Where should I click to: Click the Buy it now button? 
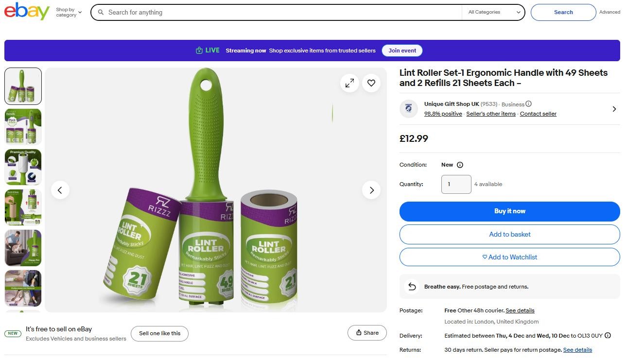pos(509,211)
